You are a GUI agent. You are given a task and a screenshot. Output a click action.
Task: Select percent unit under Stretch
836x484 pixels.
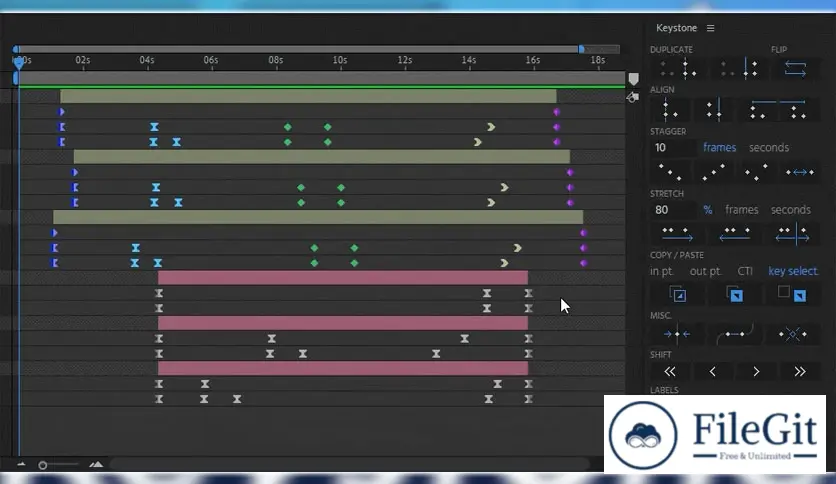click(x=708, y=210)
